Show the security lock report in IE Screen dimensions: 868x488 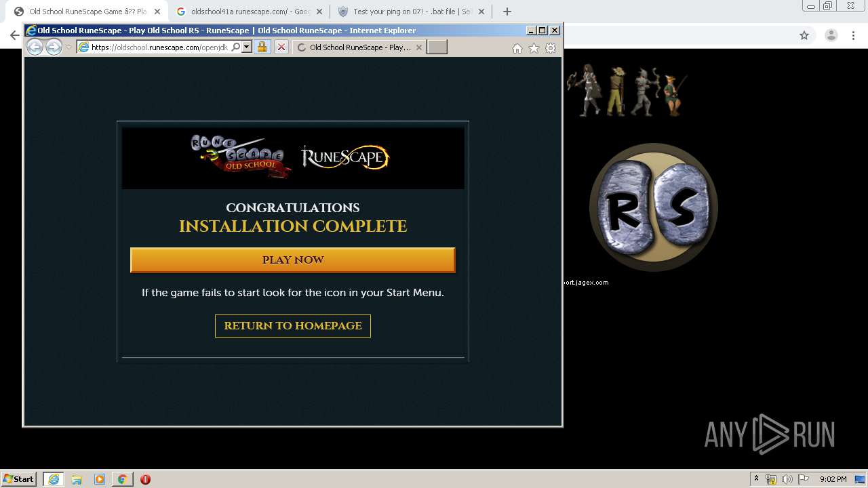pos(262,47)
